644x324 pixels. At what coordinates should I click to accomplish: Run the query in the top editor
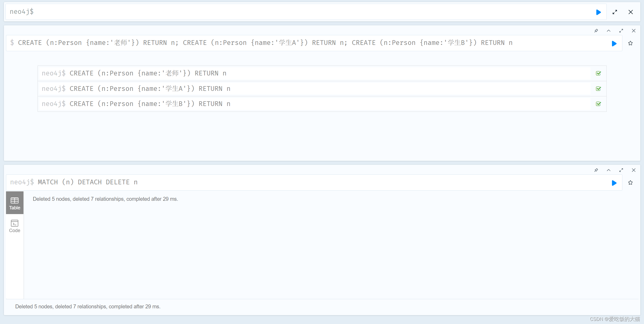click(x=598, y=12)
